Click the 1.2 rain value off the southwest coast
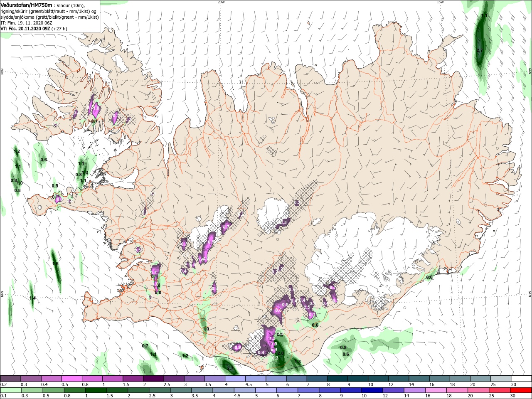Viewport: 532px width, 399px height. point(185,356)
